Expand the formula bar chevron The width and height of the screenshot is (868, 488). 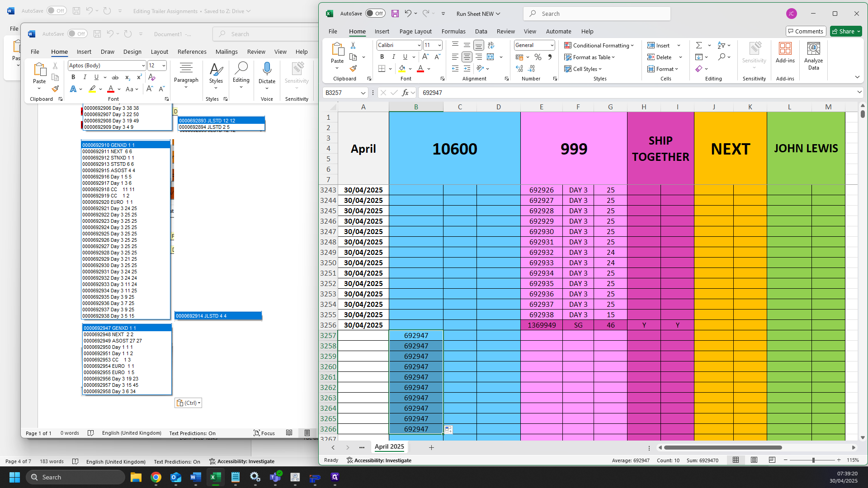859,92
